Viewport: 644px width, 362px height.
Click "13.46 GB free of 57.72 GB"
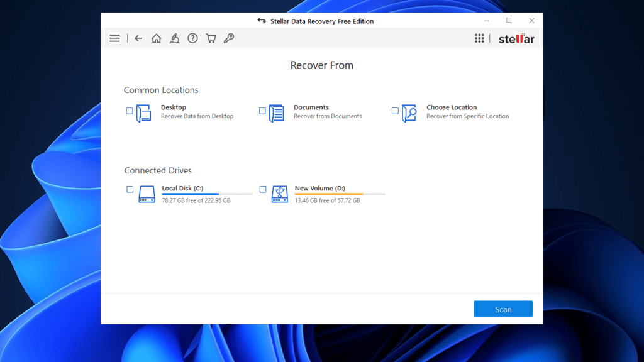[327, 200]
